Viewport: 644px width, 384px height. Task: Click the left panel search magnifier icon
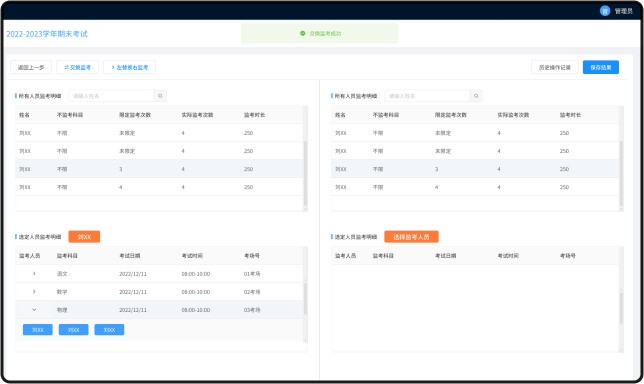[x=160, y=96]
